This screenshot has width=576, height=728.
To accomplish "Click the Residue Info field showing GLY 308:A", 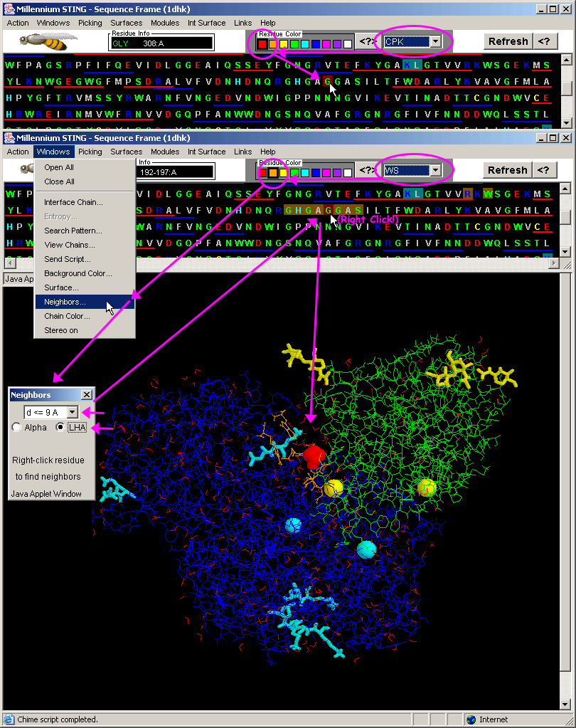I will point(161,43).
